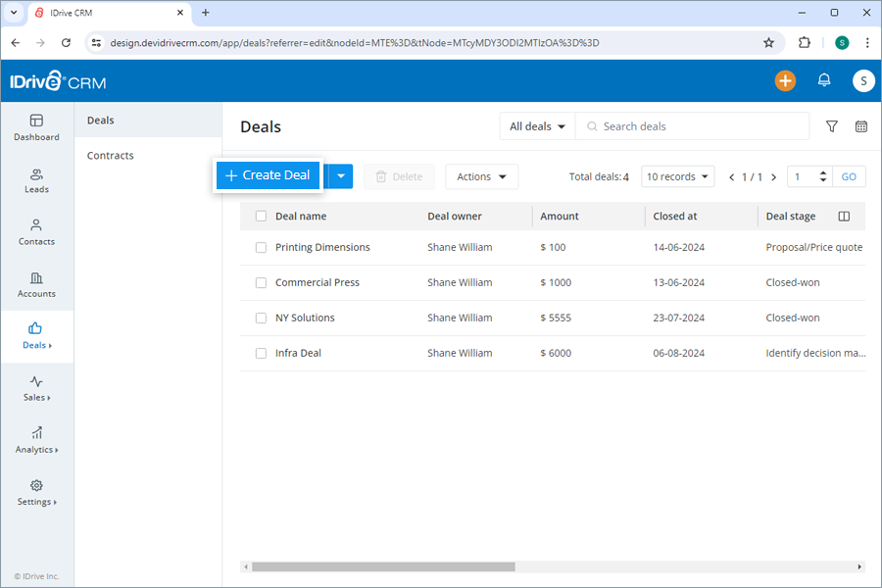
Task: Expand the Actions dropdown menu
Action: (481, 176)
